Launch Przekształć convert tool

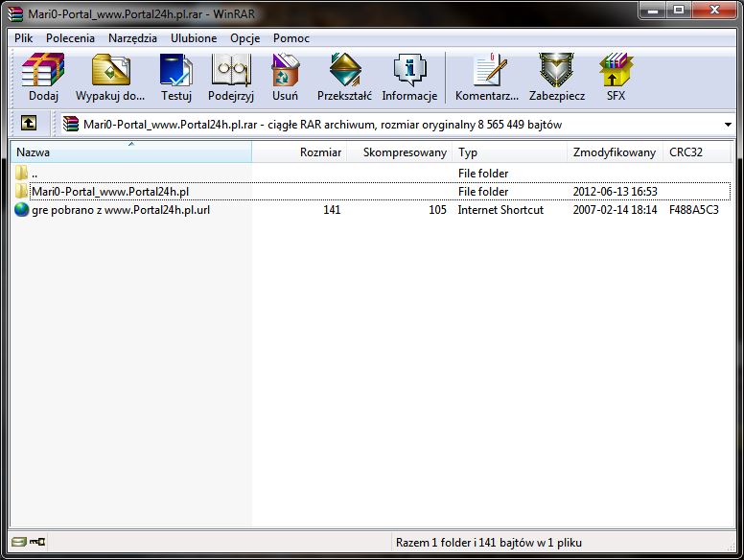(x=345, y=70)
